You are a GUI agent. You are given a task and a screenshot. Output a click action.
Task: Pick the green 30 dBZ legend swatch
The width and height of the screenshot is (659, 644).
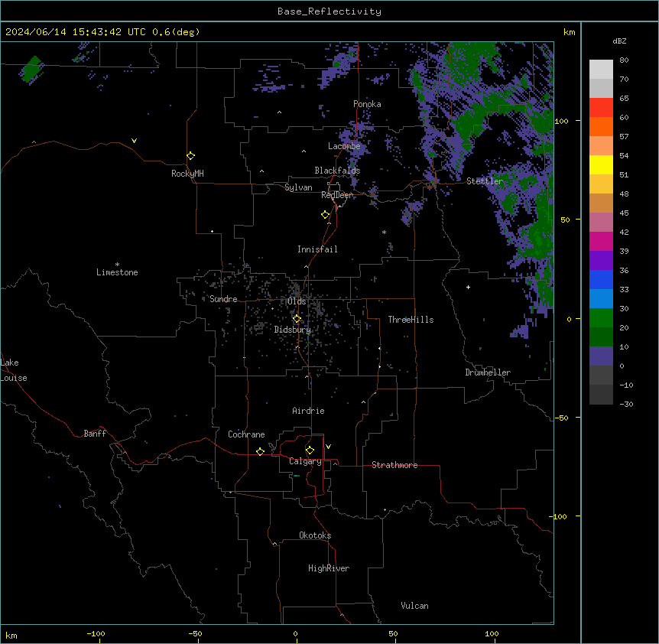coord(601,318)
